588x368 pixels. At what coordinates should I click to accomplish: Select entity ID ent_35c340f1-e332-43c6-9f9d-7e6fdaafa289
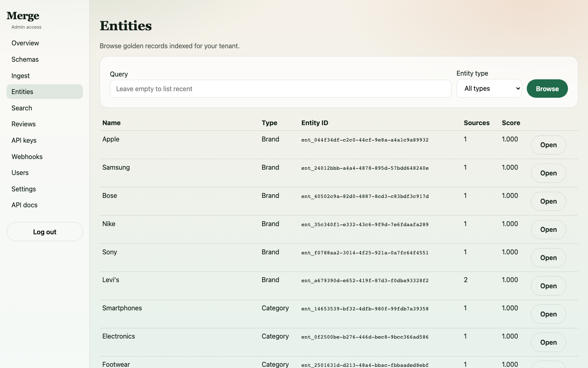[365, 224]
